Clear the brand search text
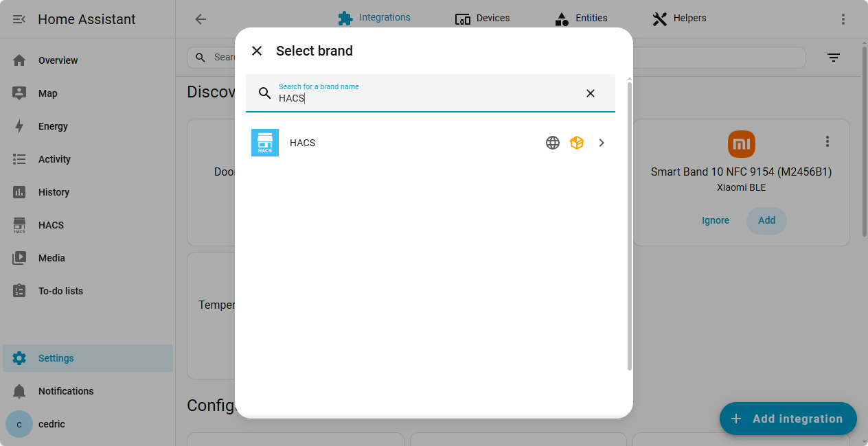The width and height of the screenshot is (868, 446). click(590, 93)
